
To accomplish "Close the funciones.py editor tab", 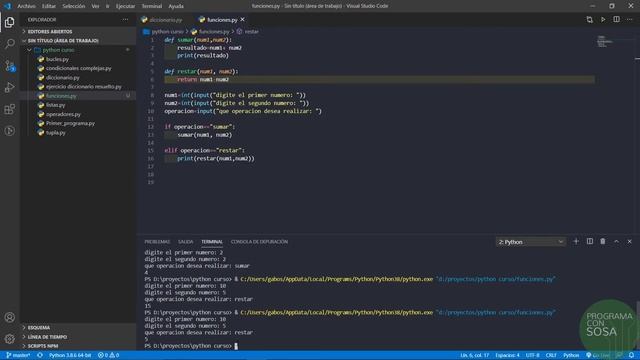I will coord(242,20).
